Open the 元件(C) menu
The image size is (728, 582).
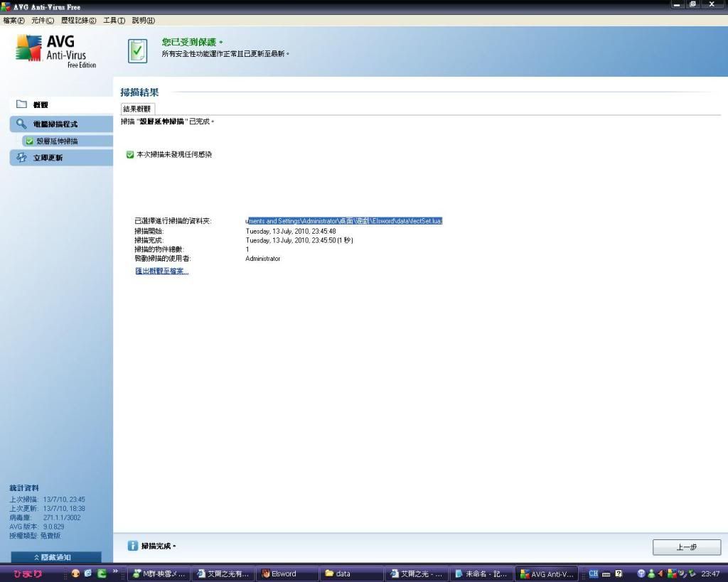pyautogui.click(x=43, y=21)
